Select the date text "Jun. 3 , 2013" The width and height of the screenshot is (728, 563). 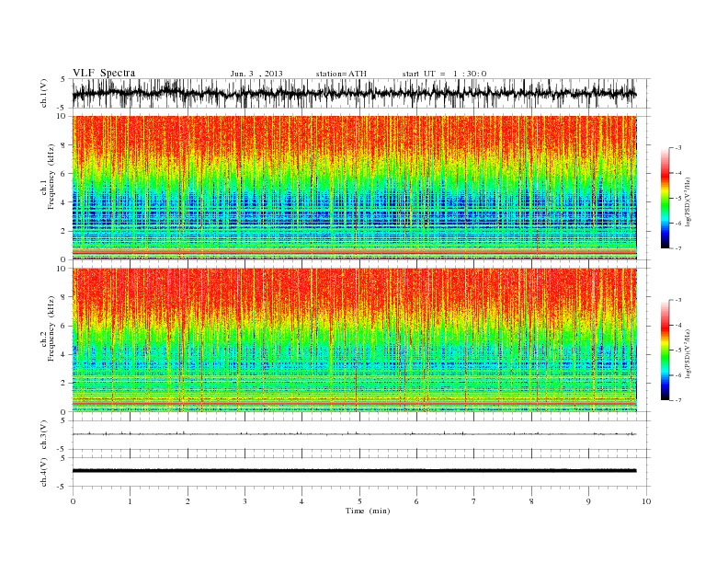click(256, 74)
